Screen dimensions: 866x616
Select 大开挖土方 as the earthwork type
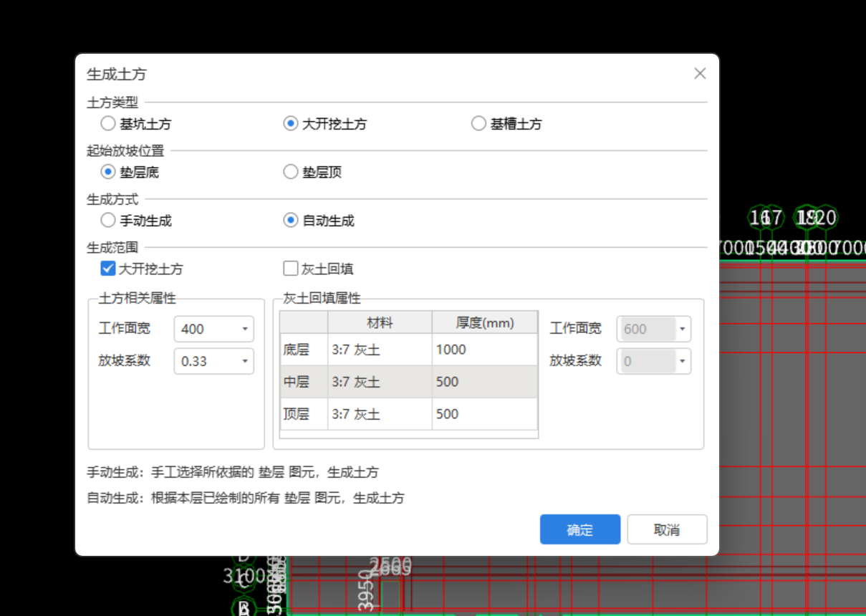click(x=290, y=123)
